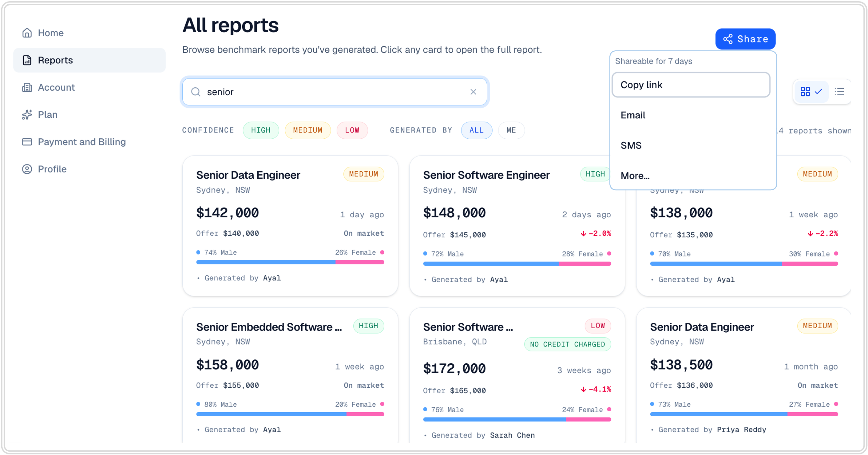
Task: Choose Email in share menu
Action: (x=691, y=115)
